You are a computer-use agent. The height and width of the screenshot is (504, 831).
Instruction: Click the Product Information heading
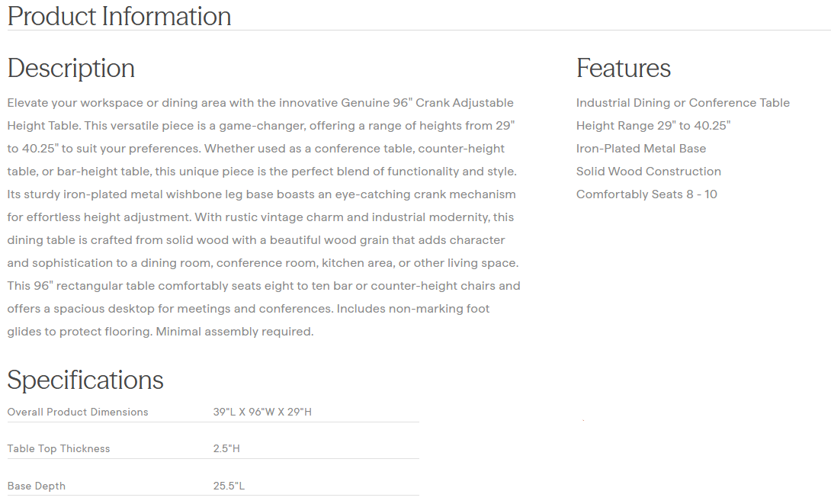(119, 16)
